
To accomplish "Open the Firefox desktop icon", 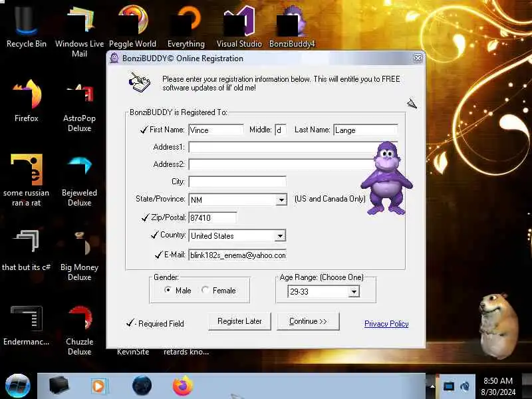I will (x=27, y=101).
